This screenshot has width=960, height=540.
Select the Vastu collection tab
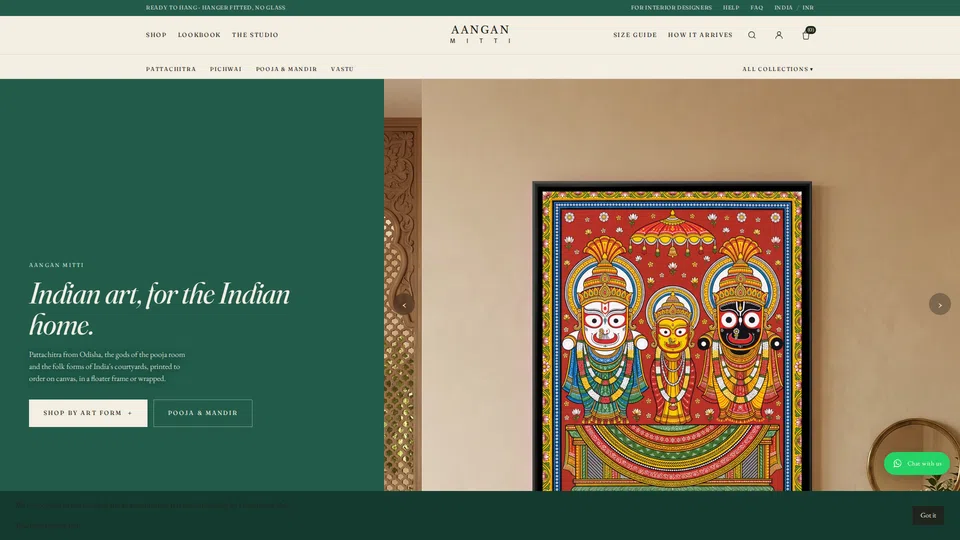(x=342, y=69)
